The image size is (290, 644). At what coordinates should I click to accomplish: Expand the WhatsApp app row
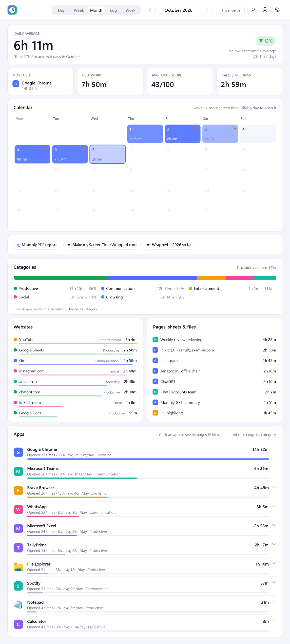[x=274, y=506]
